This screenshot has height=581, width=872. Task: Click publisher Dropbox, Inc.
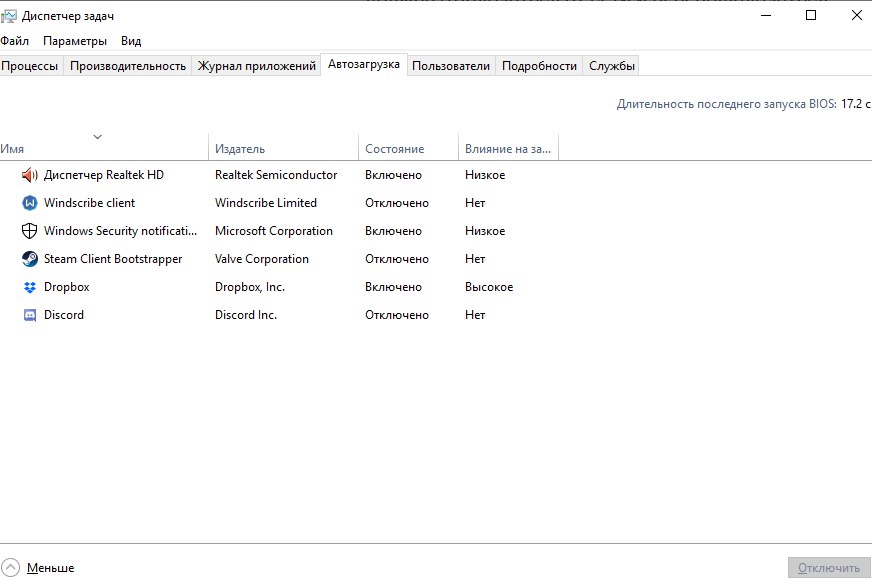(x=250, y=287)
